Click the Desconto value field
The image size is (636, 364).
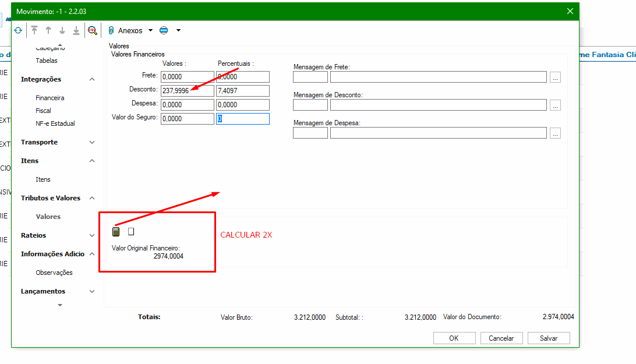(187, 90)
